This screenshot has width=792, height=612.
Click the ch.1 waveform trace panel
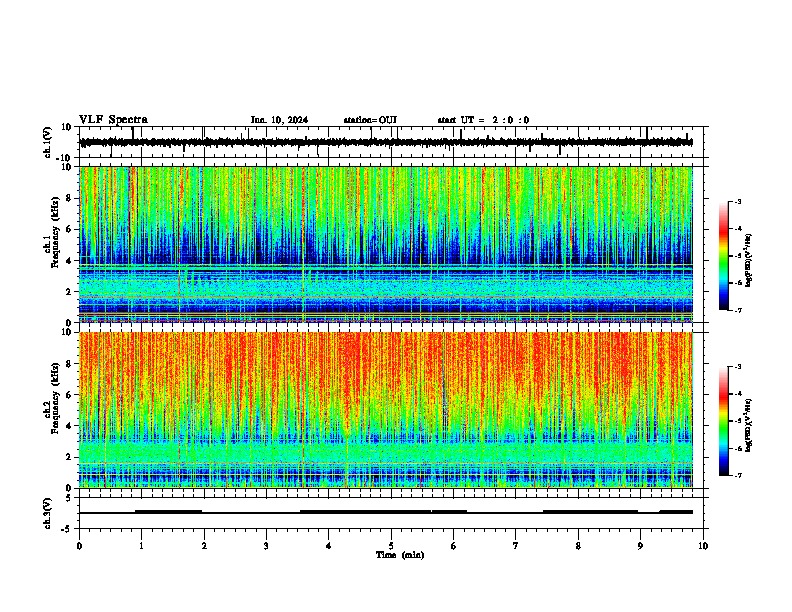[x=391, y=142]
